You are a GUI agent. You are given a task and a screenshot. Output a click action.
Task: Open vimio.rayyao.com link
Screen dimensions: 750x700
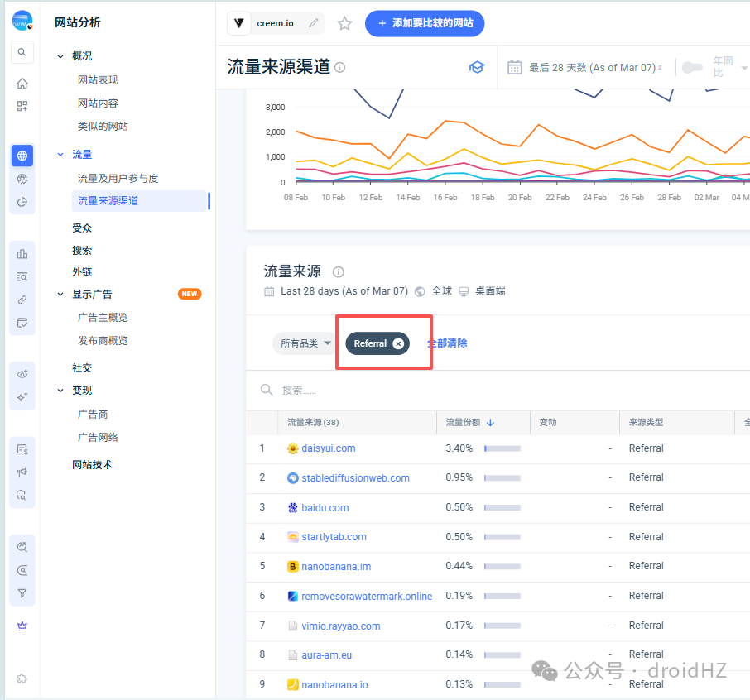pyautogui.click(x=340, y=626)
